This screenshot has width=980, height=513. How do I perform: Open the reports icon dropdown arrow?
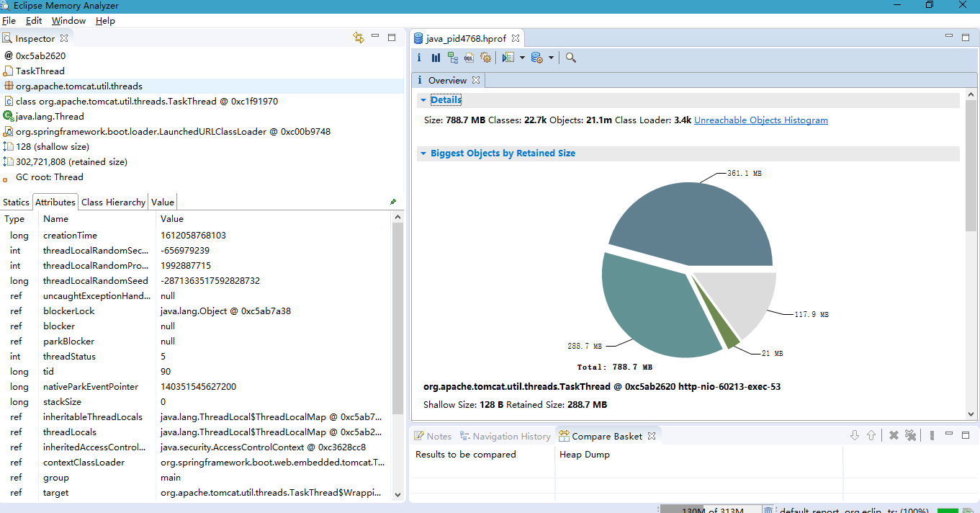[x=522, y=58]
